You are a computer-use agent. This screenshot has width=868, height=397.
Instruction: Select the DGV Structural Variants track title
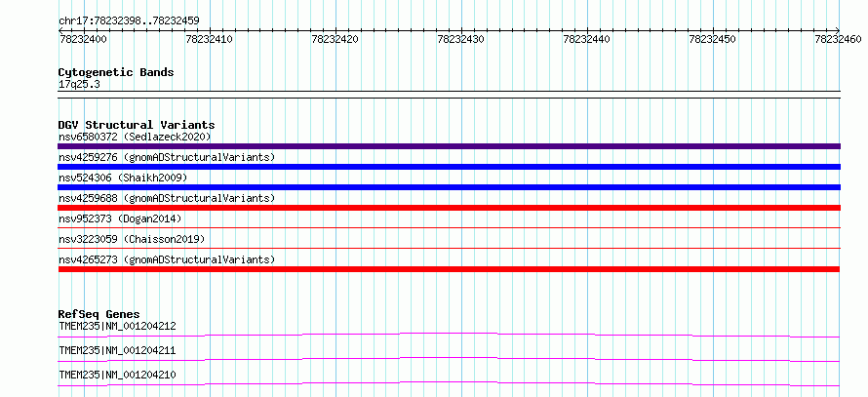coord(137,125)
